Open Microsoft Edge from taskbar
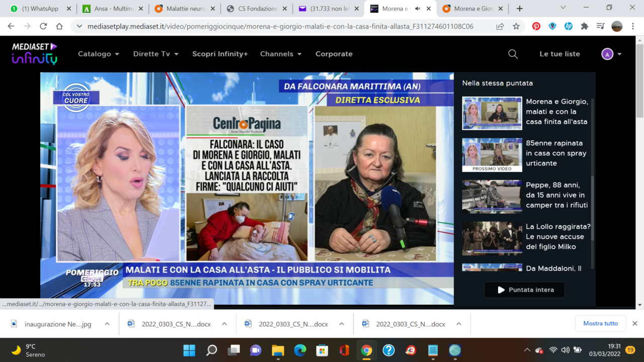 point(300,350)
